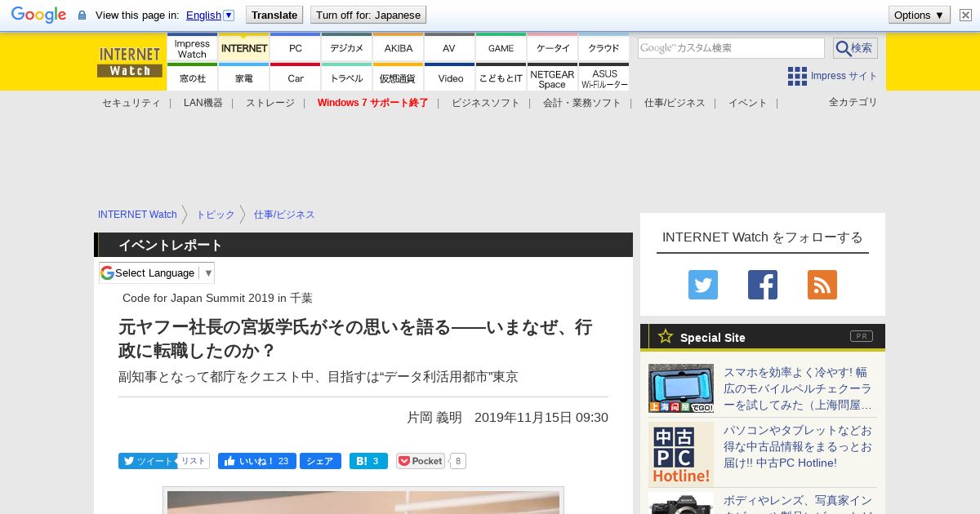Image resolution: width=980 pixels, height=514 pixels.
Task: Open the ケータイ tab
Action: 552,48
